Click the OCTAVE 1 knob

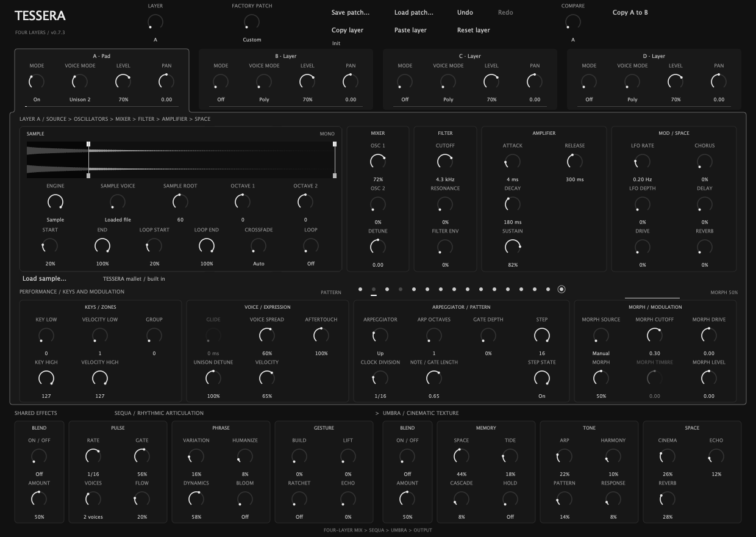(x=243, y=202)
